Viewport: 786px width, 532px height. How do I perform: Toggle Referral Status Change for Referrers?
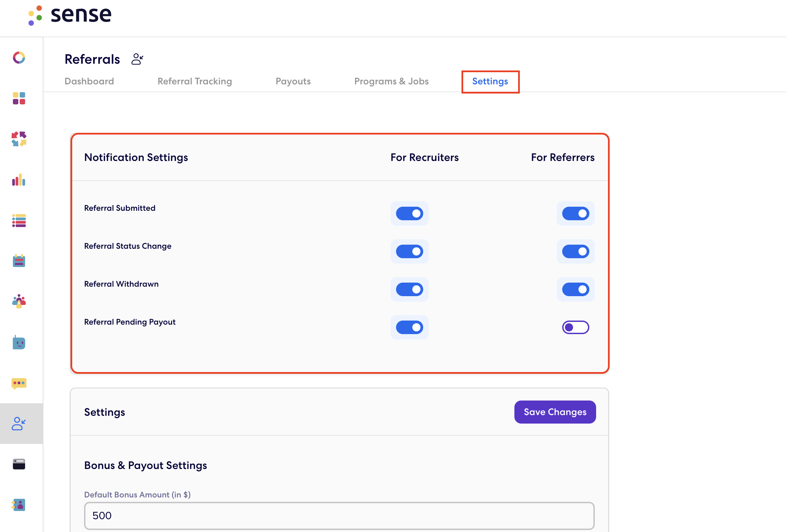[x=575, y=251]
